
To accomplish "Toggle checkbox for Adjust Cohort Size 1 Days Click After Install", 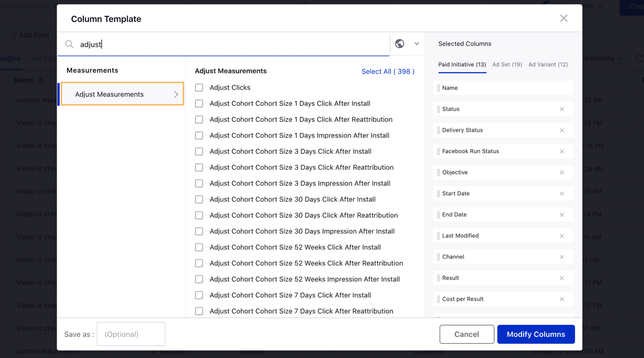I will [199, 103].
